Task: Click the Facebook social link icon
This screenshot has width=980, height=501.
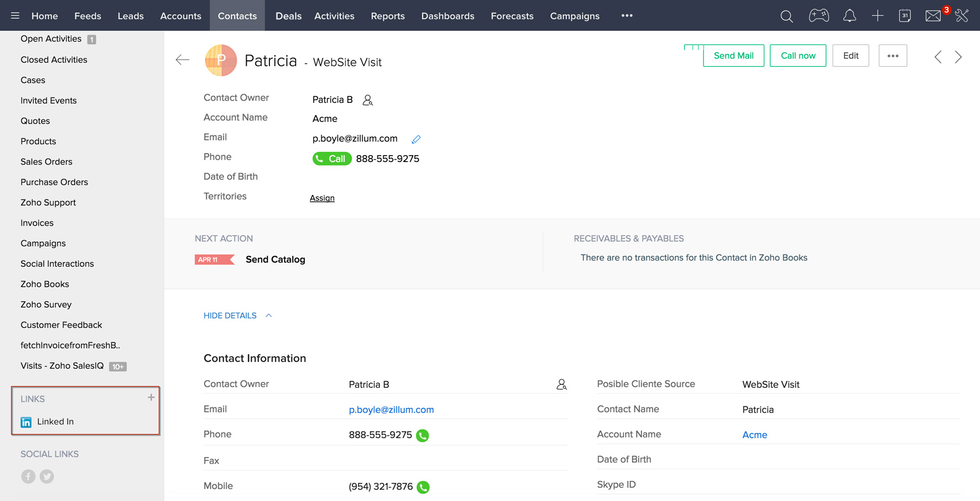Action: coord(28,477)
